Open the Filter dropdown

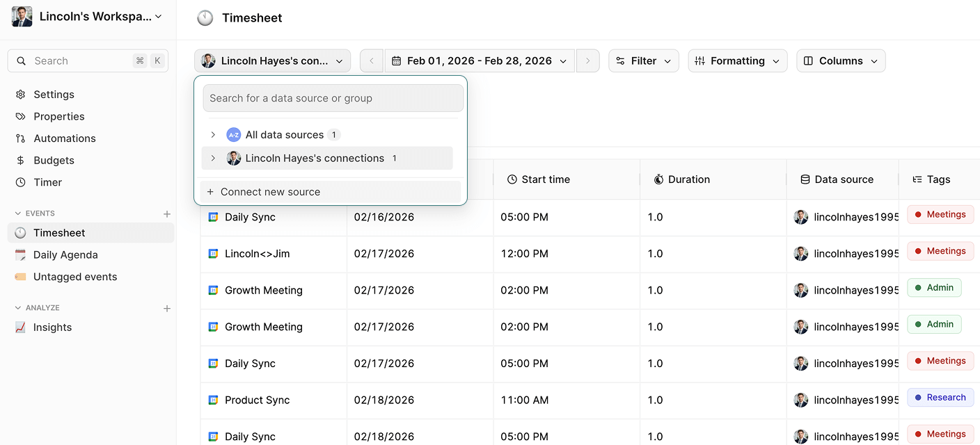coord(644,61)
